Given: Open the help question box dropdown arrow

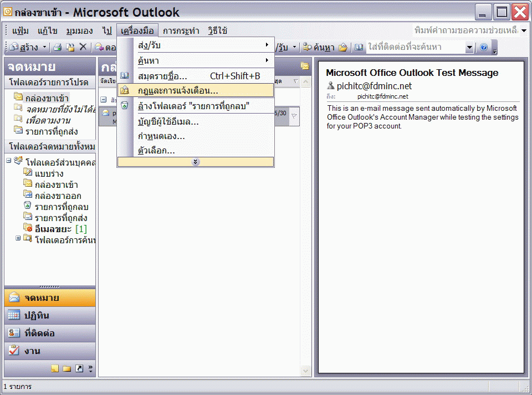Looking at the screenshot, I should coord(524,30).
